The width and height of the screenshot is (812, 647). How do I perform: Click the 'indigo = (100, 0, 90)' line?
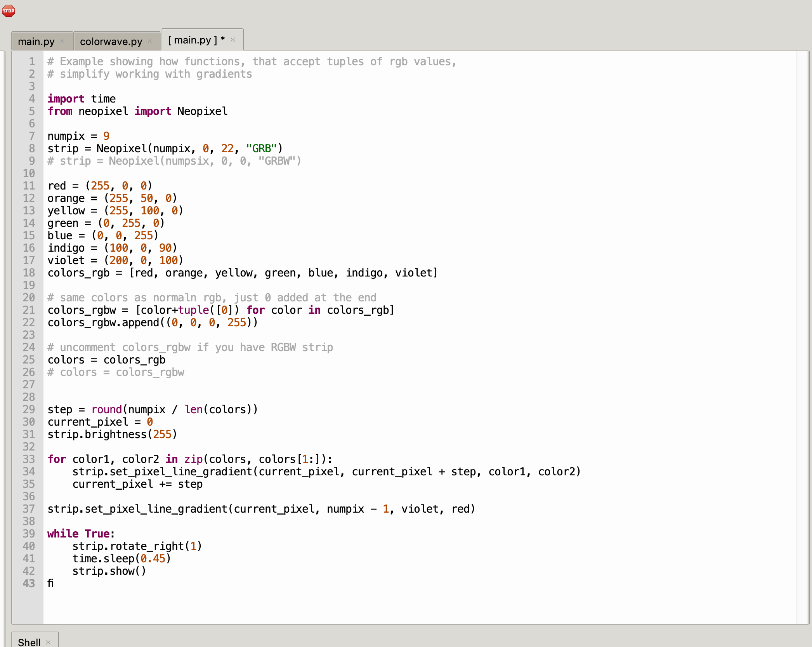[112, 248]
